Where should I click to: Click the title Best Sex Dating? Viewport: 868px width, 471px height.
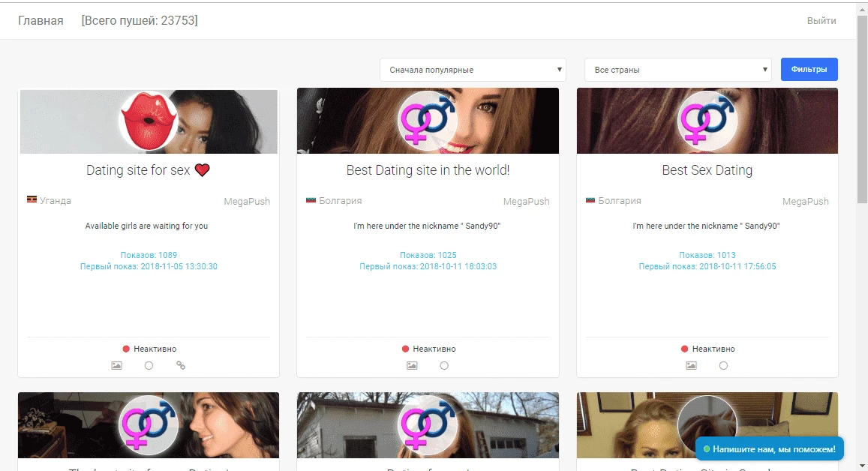[707, 170]
